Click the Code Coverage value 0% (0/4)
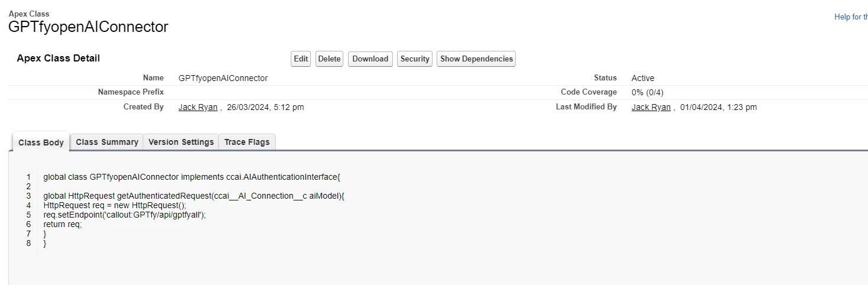This screenshot has height=285, width=868. pos(647,92)
